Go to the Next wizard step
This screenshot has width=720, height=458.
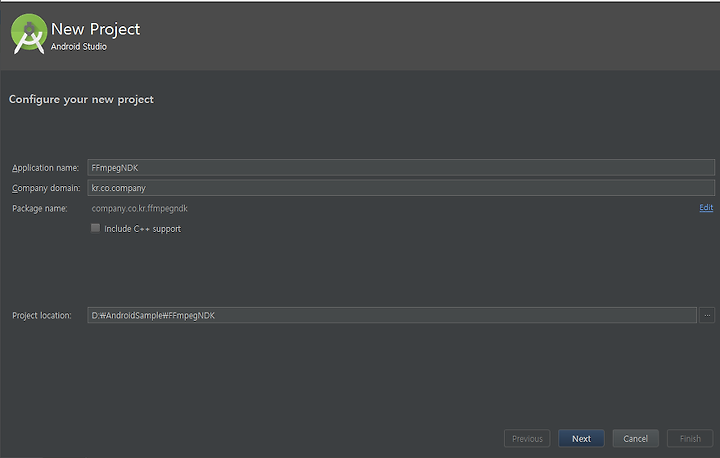click(581, 438)
